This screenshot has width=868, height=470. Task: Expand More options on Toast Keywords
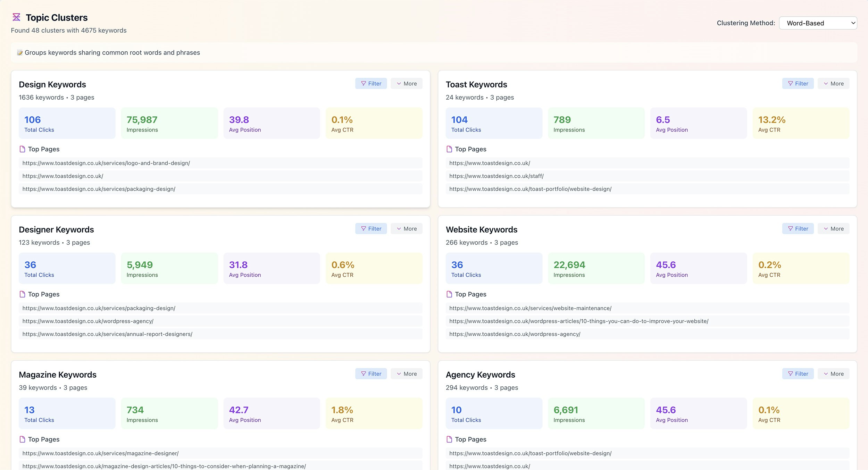[x=834, y=83]
